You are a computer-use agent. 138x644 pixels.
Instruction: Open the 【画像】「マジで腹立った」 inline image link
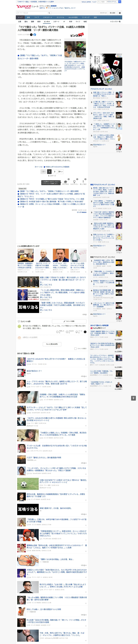pos(40,57)
